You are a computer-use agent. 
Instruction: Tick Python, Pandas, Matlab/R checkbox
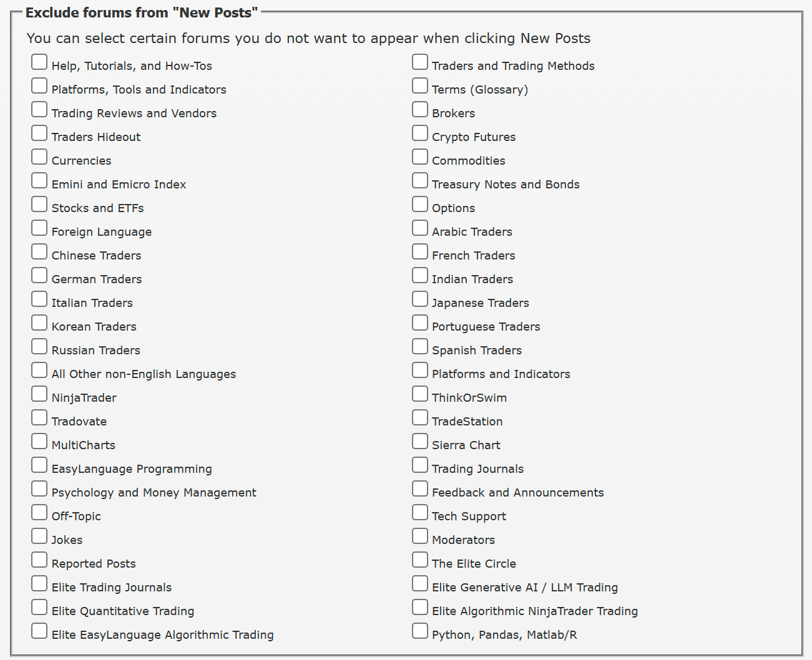(x=420, y=631)
